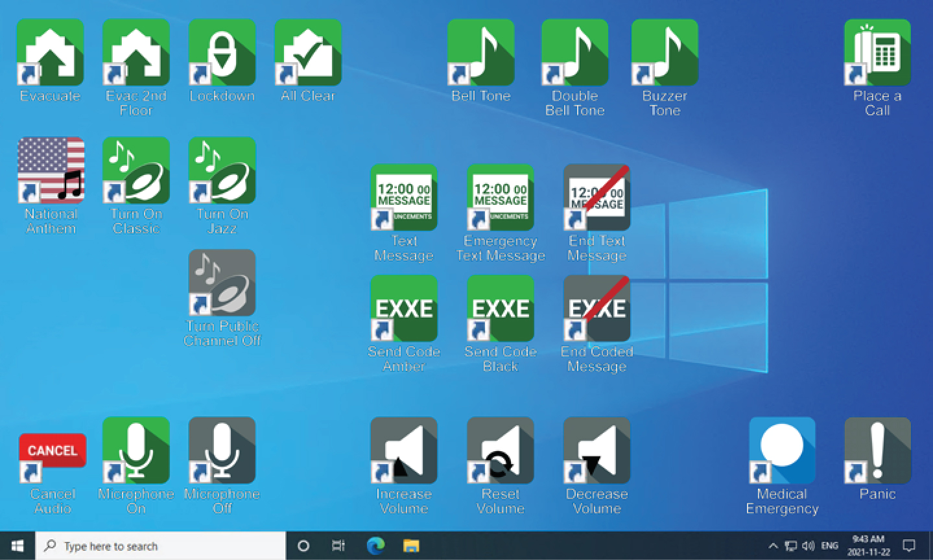Screen dimensions: 933x560
Task: Trigger the Medical Emergency icon
Action: (x=782, y=450)
